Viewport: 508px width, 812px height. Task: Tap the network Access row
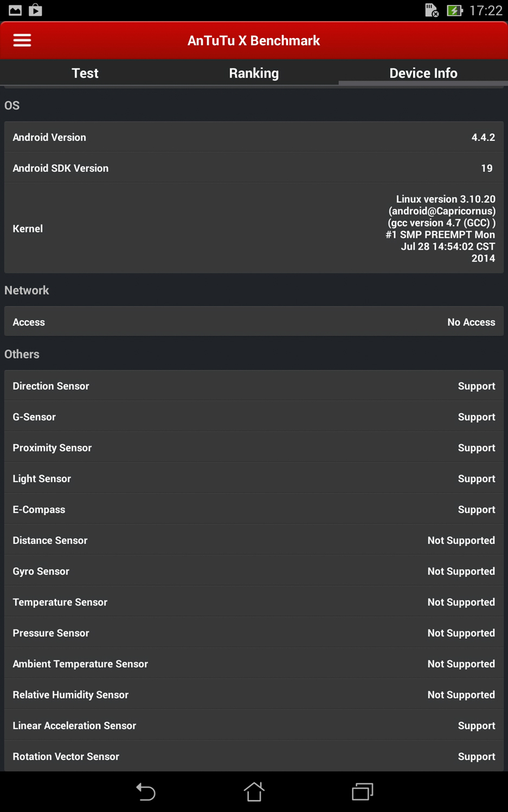(x=254, y=322)
